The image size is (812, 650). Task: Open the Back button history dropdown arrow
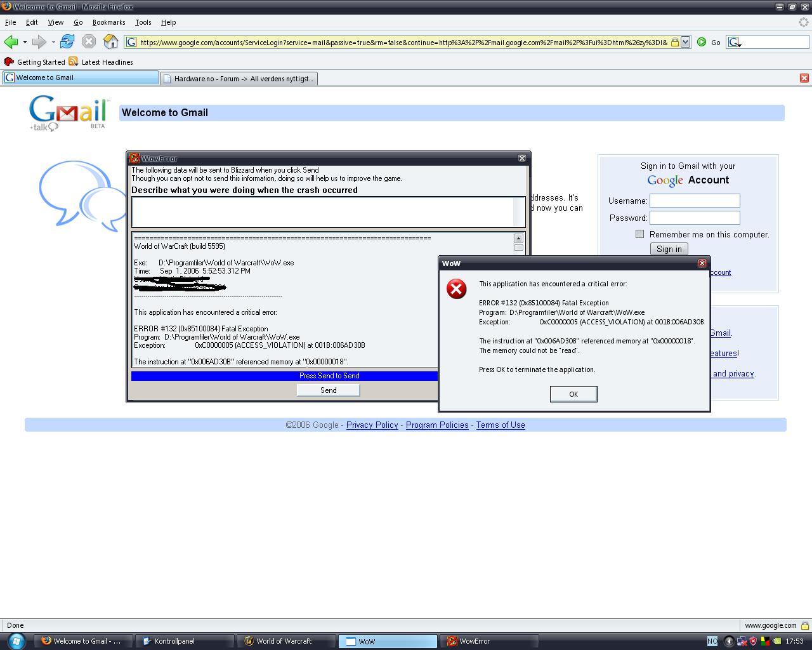[25, 42]
